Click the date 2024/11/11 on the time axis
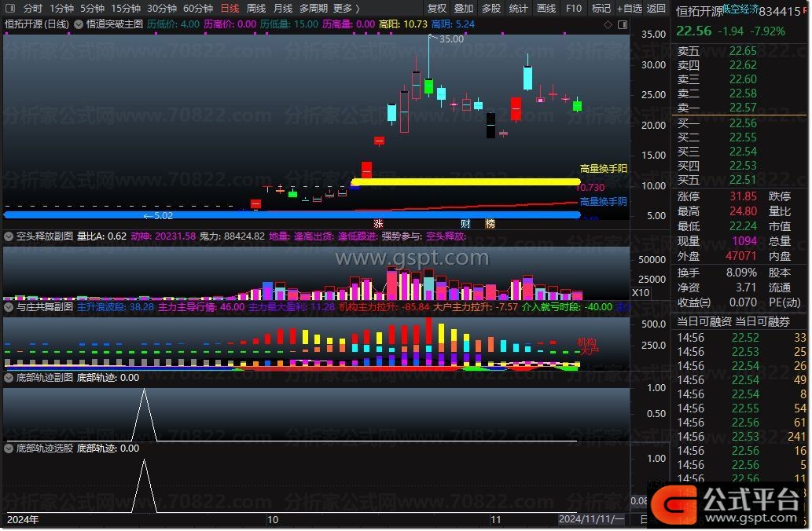The height and width of the screenshot is (531, 812). pos(591,519)
